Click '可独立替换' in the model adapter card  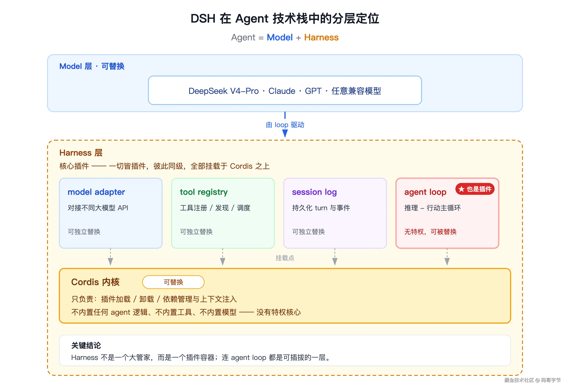pyautogui.click(x=84, y=232)
